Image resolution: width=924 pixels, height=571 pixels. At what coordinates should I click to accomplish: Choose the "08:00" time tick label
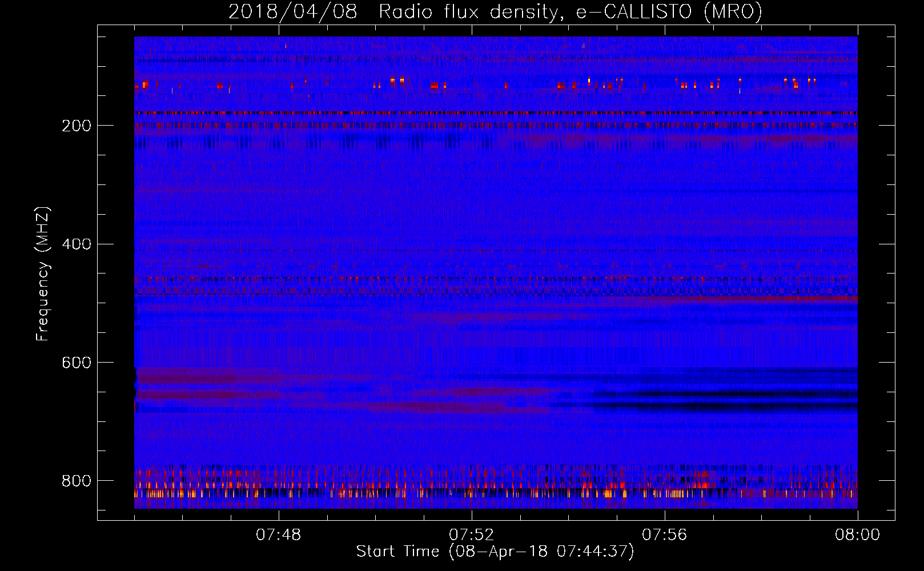(858, 534)
